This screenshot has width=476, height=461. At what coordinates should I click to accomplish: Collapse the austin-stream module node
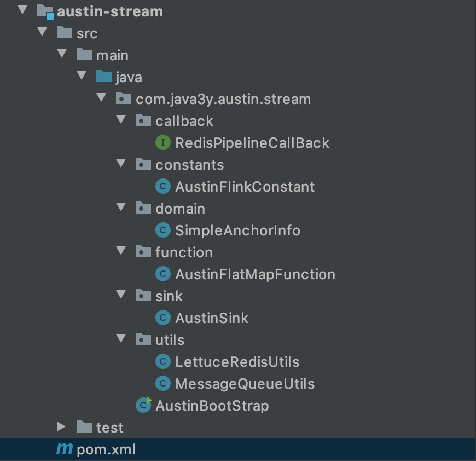click(22, 10)
